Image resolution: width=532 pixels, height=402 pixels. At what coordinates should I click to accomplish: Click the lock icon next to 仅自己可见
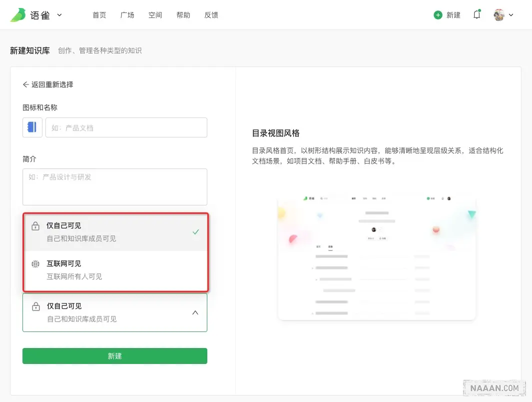[35, 225]
